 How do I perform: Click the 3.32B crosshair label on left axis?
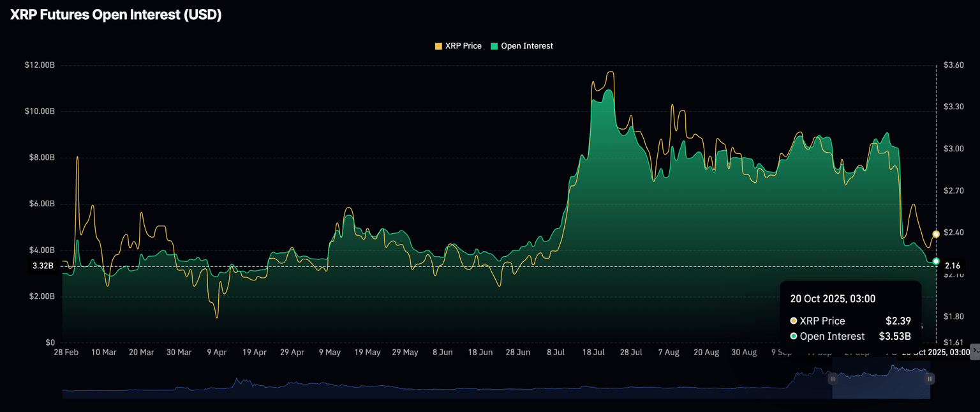coord(43,266)
